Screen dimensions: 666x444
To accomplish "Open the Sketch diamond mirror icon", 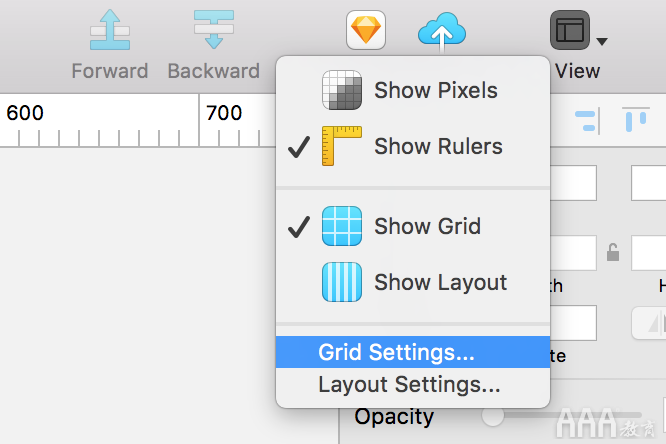I will pos(366,30).
